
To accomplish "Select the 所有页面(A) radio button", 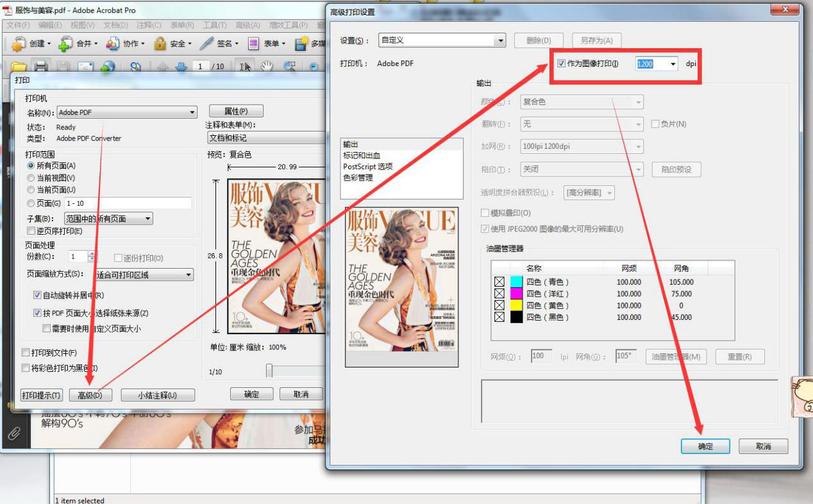I will (31, 165).
